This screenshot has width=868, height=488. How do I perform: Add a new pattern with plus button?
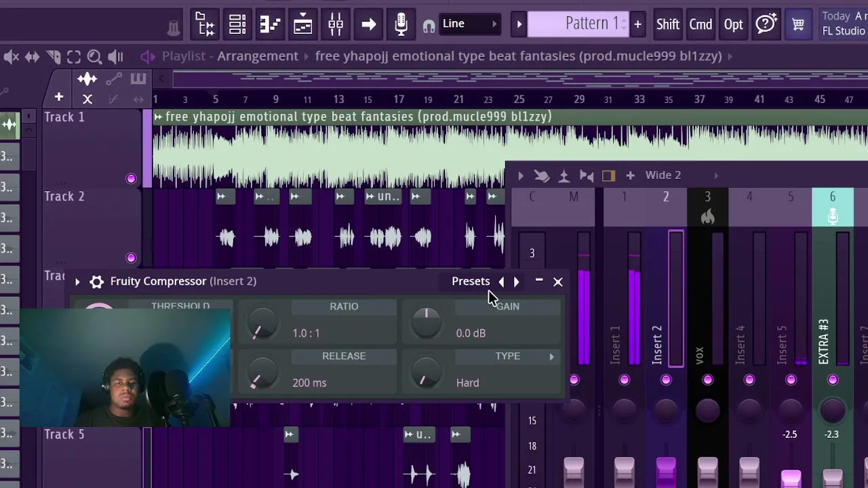(x=637, y=24)
